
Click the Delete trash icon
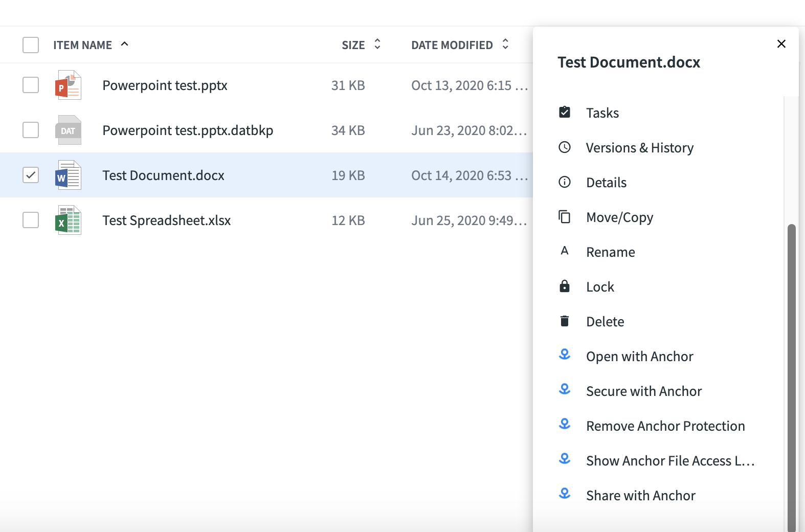pos(565,321)
